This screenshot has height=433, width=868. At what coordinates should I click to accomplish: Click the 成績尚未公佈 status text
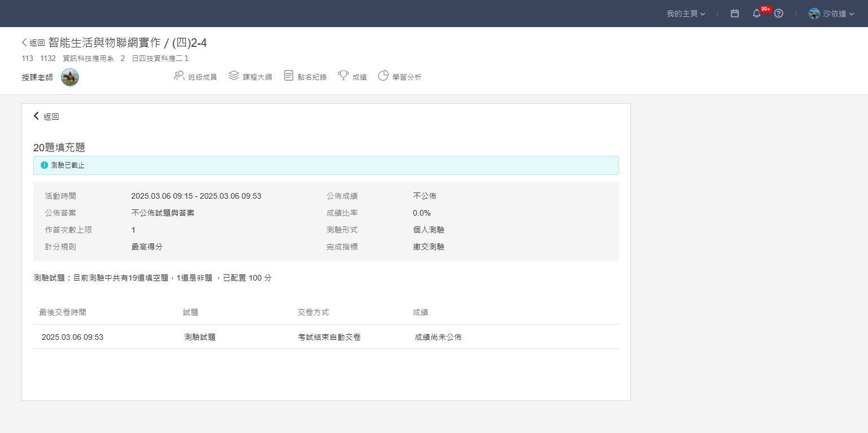pos(438,337)
